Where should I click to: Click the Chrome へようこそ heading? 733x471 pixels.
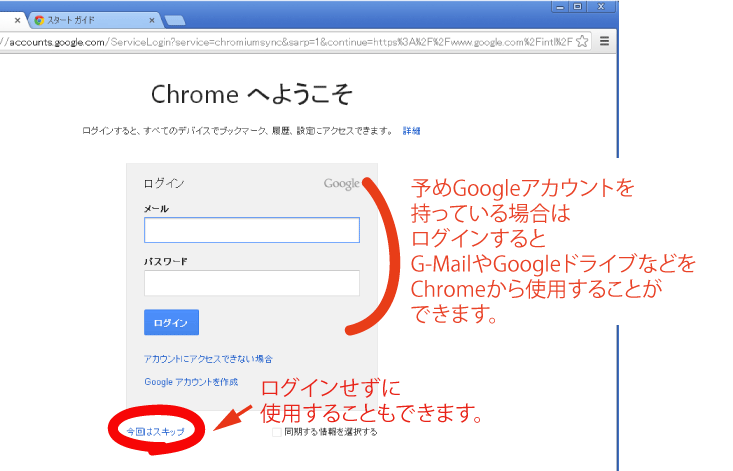[x=252, y=94]
